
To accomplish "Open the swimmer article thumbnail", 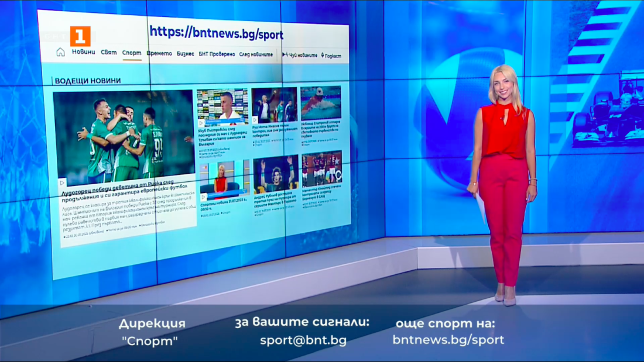I will point(321,103).
